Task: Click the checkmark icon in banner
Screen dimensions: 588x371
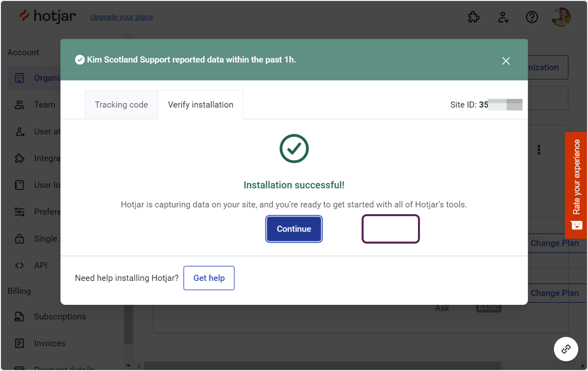Action: (80, 60)
